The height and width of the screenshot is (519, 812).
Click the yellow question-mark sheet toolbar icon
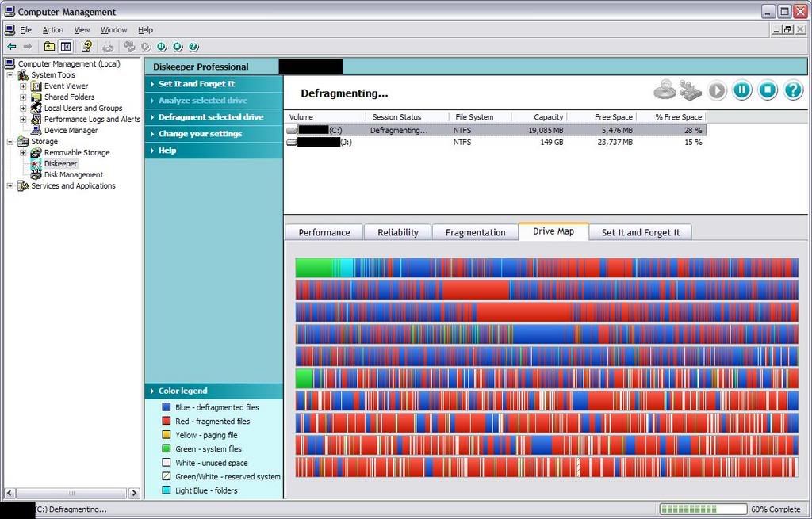[86, 47]
